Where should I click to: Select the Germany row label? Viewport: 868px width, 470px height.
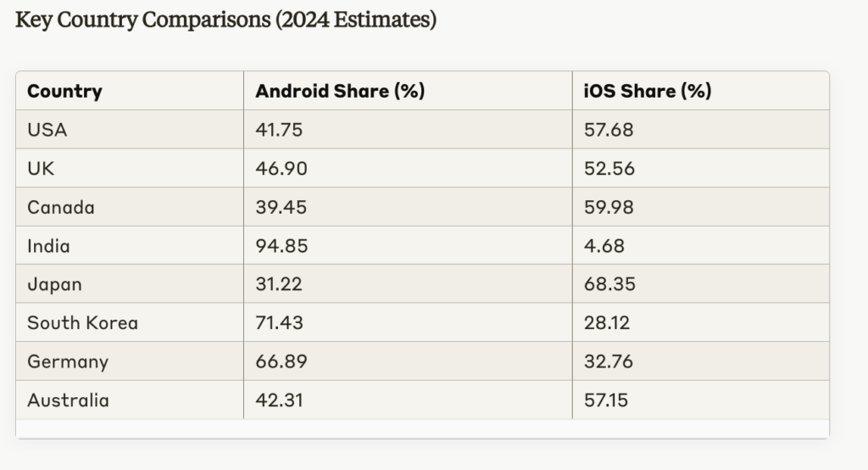point(68,362)
